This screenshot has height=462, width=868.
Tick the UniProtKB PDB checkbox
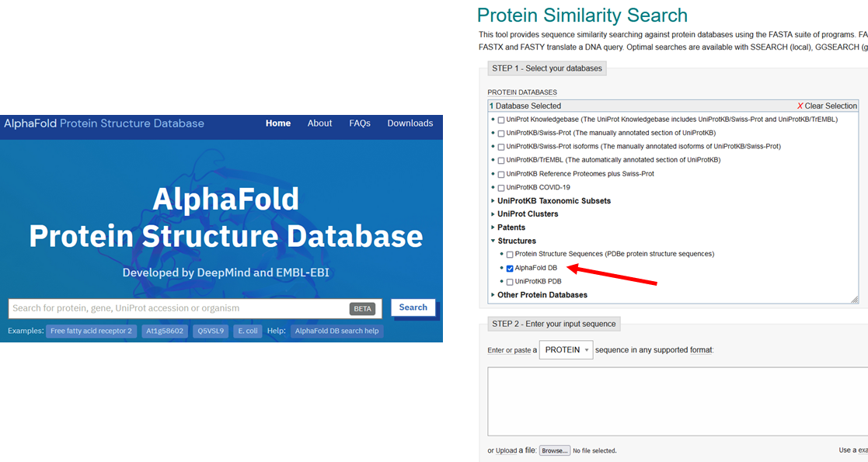[x=510, y=281]
